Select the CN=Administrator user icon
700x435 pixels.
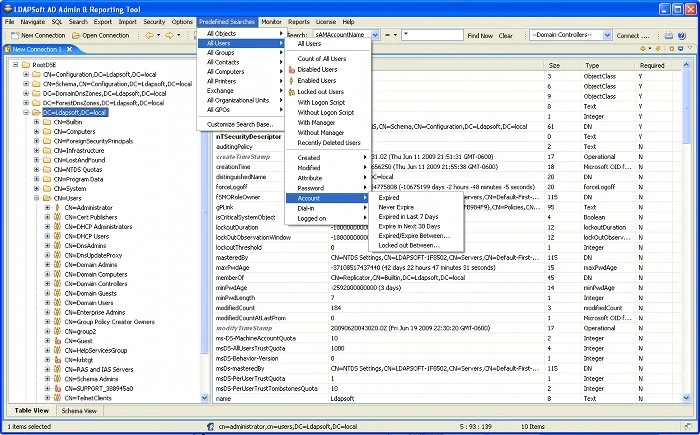[x=57, y=208]
